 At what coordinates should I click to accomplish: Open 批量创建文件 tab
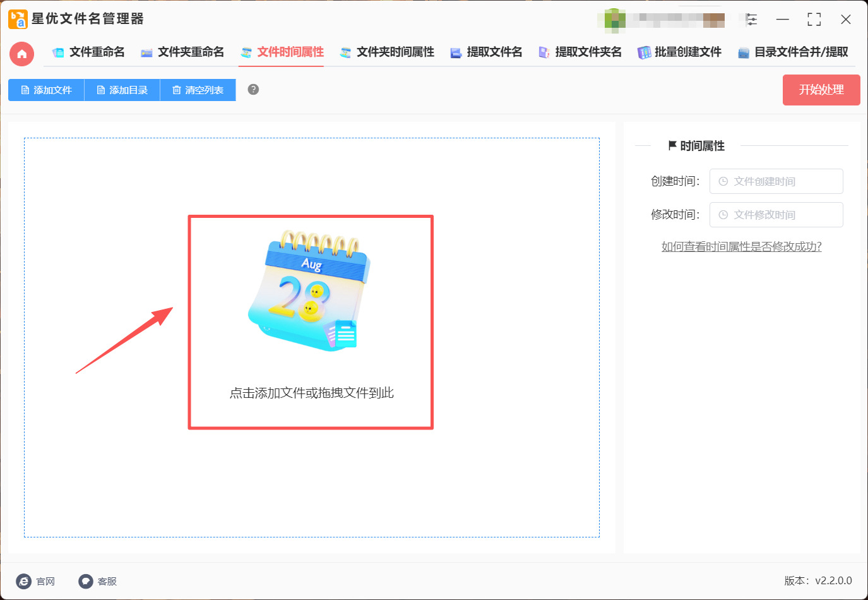click(x=679, y=52)
